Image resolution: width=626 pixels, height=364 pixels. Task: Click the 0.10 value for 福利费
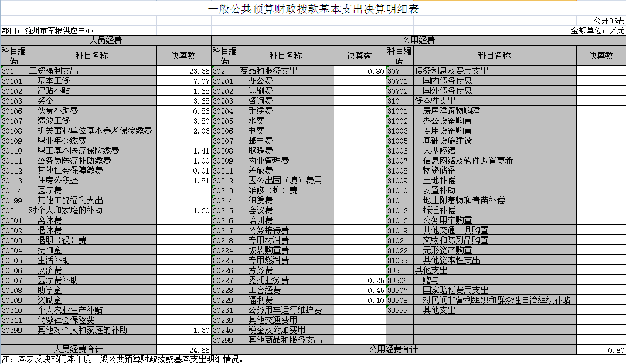(359, 301)
